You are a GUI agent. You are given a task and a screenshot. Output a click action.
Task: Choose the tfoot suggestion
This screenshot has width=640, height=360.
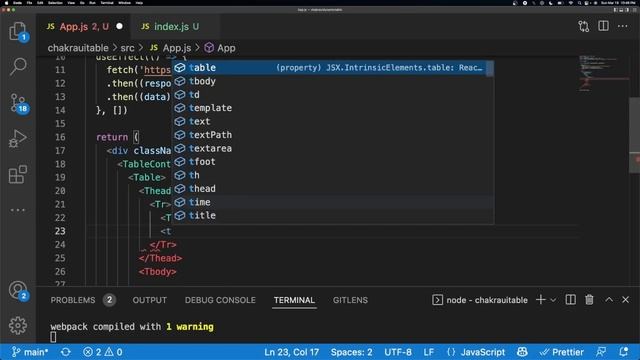(330, 162)
